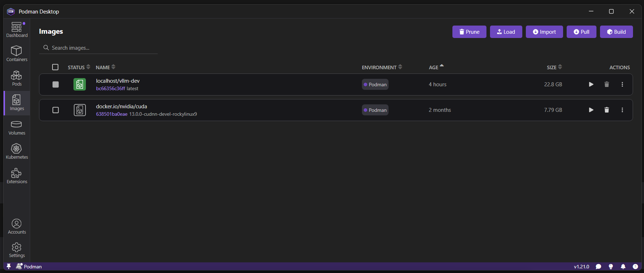The image size is (644, 273).
Task: Toggle checkbox for localhost/vllm-dev image
Action: [55, 84]
